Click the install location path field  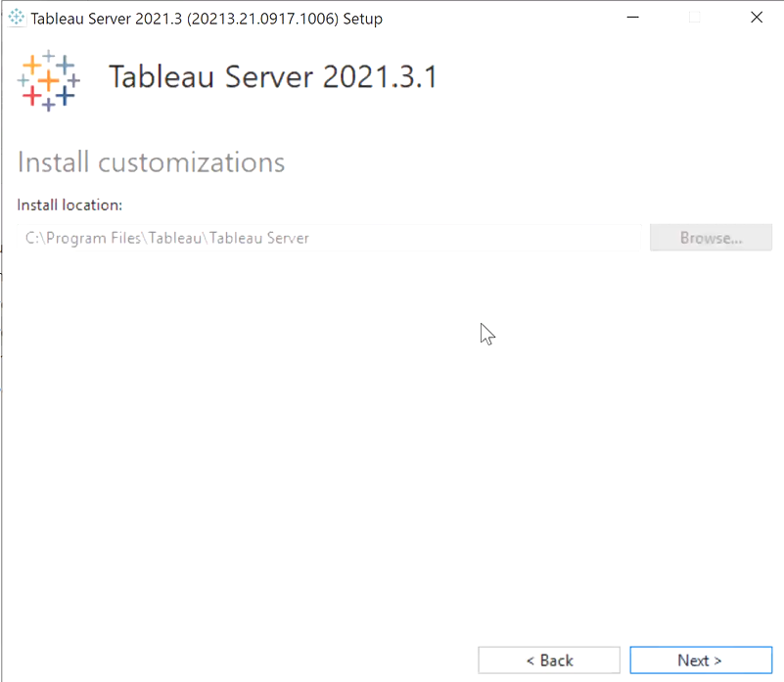[x=329, y=238]
